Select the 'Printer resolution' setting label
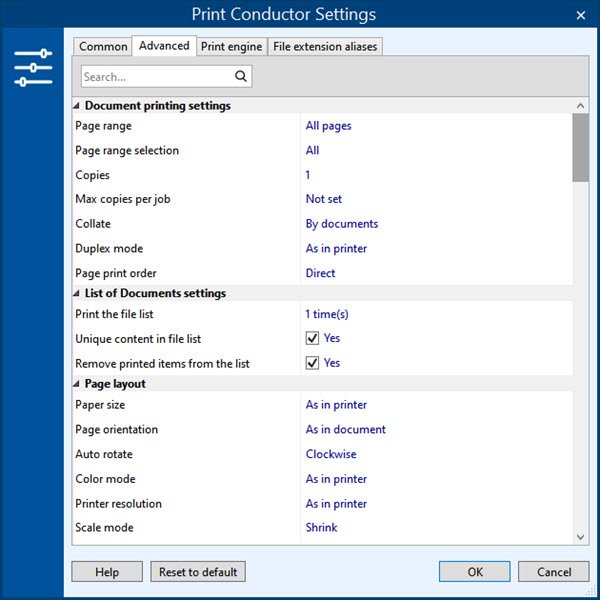This screenshot has height=600, width=600. point(118,504)
